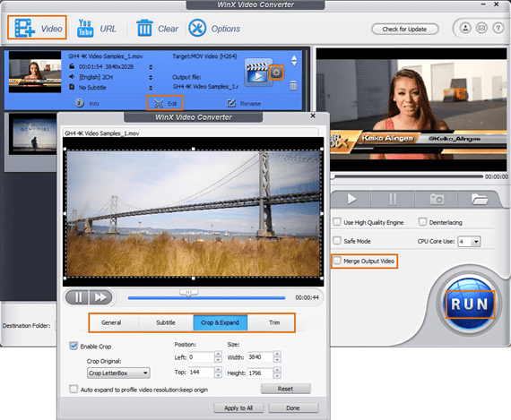
Task: Pause playback in the edit dialog
Action: click(78, 297)
